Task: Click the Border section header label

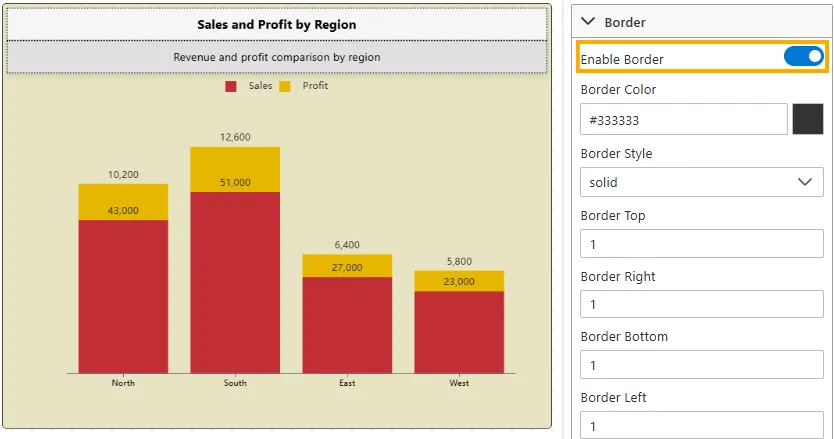Action: [625, 22]
